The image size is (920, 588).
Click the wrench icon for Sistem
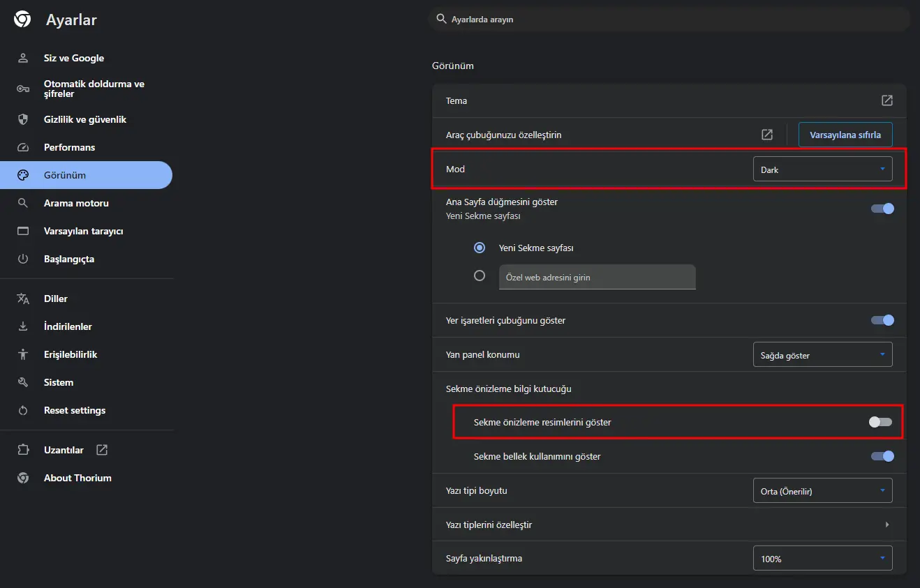pos(23,382)
